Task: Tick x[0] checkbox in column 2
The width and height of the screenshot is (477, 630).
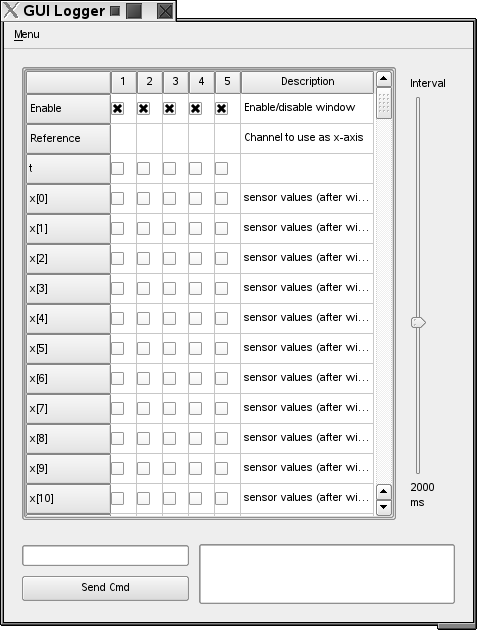Action: [x=143, y=198]
